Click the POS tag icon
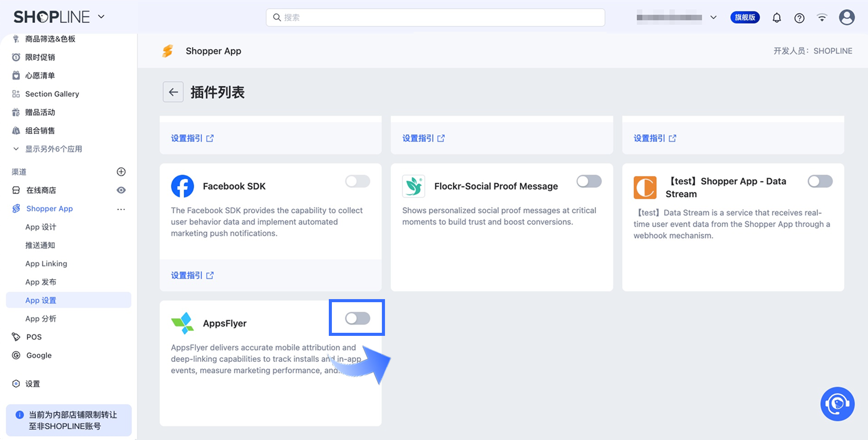Viewport: 868px width, 440px height. (16, 337)
